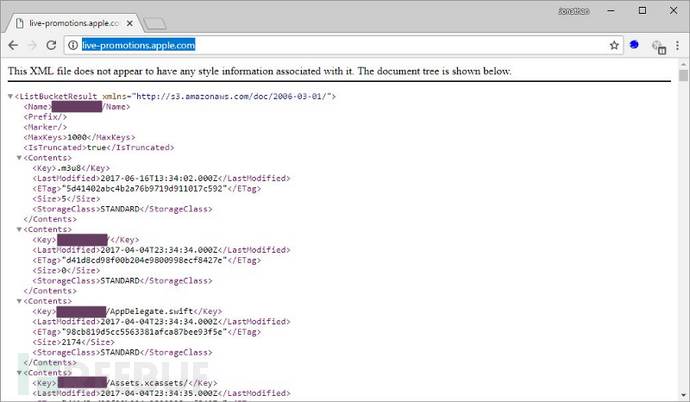Click the ETag 5d41402abc4b2a76b9719d911017c592 value
This screenshot has height=402, width=690.
144,188
